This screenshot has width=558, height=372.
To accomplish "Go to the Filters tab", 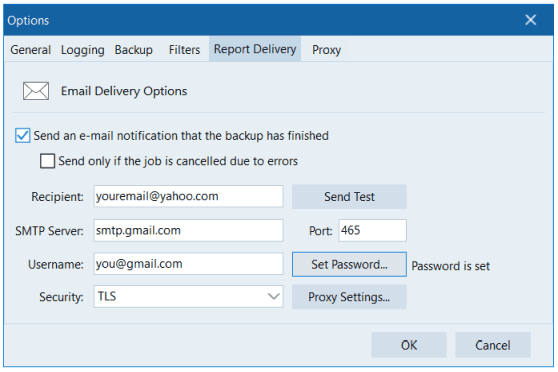I will tap(184, 49).
